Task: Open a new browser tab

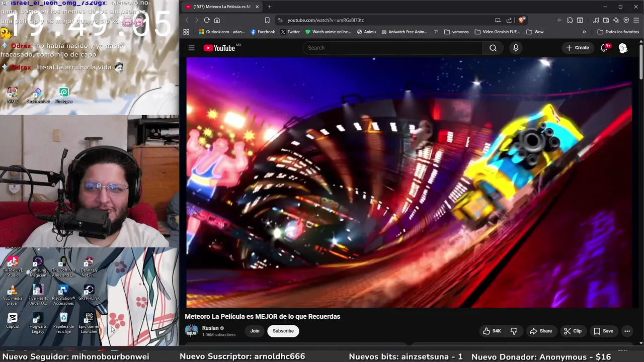Action: pos(269,7)
